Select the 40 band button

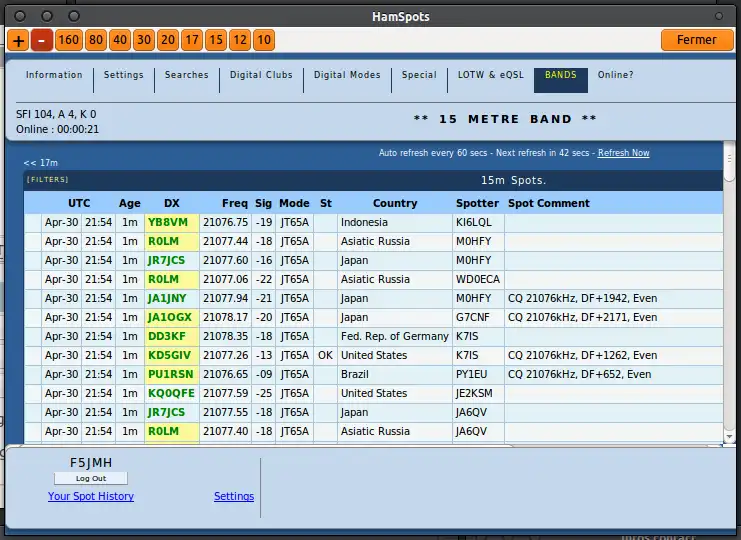[x=120, y=40]
